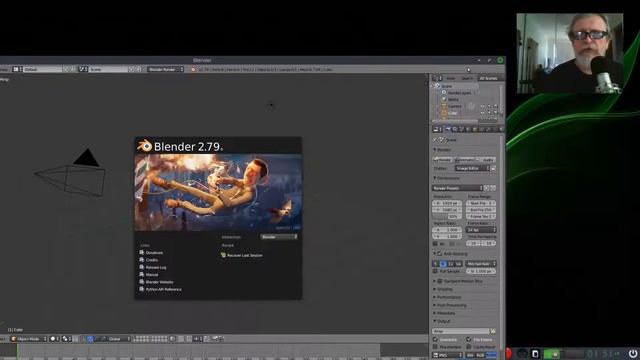
Task: Click the Animation render button
Action: 464,160
